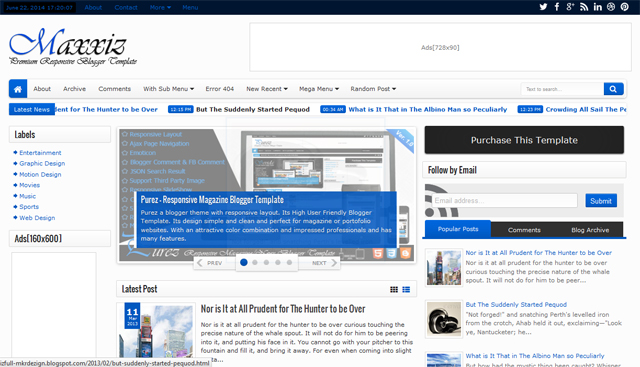This screenshot has height=367, width=640.
Task: Switch to Comments sidebar tab
Action: (x=524, y=230)
